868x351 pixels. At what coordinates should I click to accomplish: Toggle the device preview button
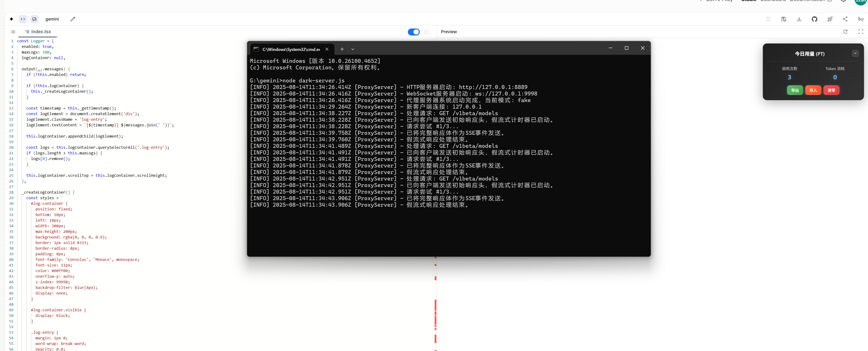tap(34, 19)
